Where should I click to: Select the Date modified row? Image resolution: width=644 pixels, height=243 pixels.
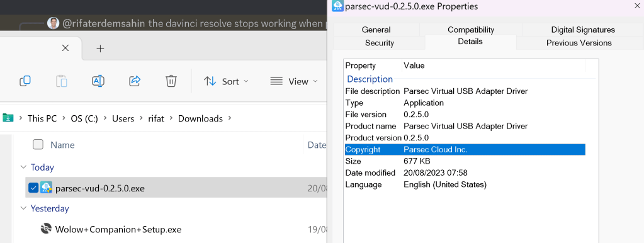[465, 173]
